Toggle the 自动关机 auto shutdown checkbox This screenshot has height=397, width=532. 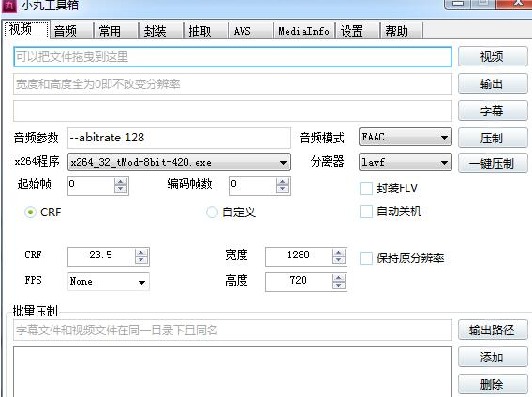point(365,212)
